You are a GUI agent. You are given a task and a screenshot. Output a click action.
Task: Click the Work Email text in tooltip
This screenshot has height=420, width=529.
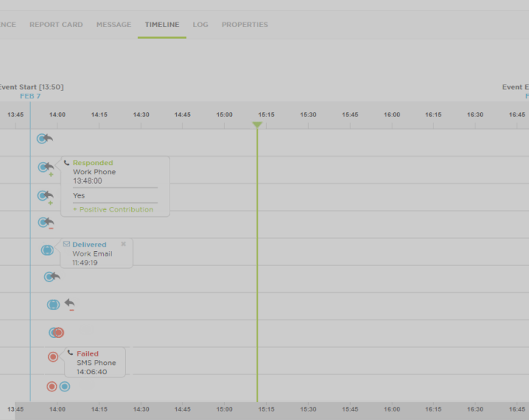[x=92, y=254]
